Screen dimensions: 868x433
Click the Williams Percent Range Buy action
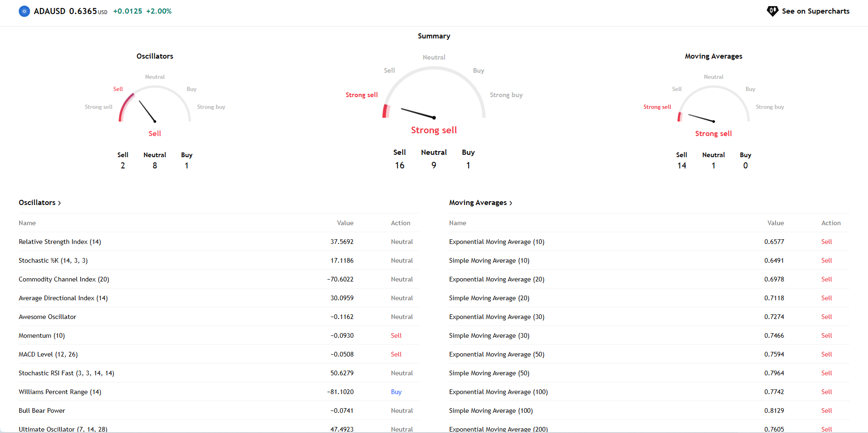(396, 392)
